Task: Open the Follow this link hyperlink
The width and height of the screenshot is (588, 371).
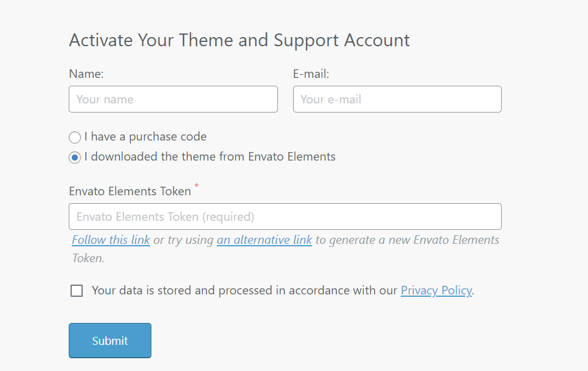Action: pos(111,240)
